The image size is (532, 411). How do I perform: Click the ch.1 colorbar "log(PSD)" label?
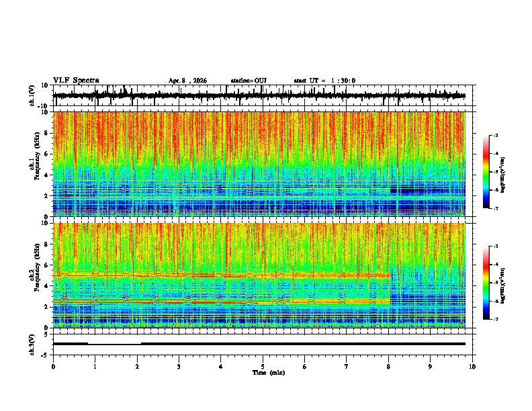pos(502,175)
